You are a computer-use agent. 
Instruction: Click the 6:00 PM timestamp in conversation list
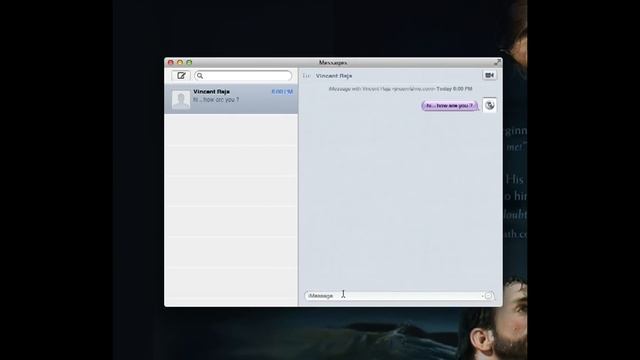coord(282,92)
